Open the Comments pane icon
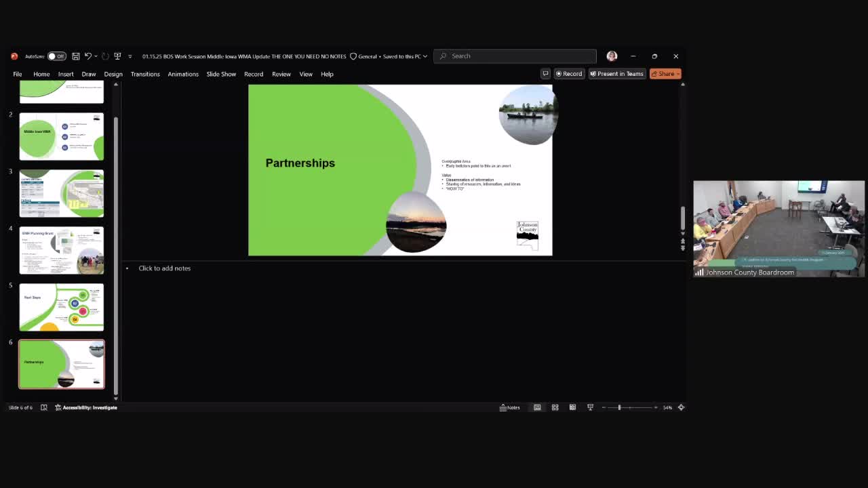This screenshot has height=488, width=868. tap(545, 74)
